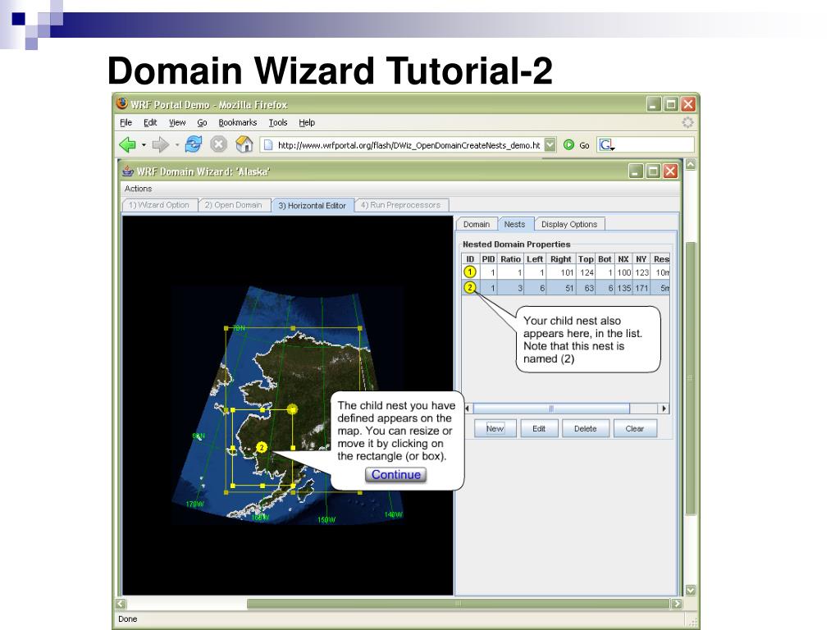840x630 pixels.
Task: Open the Bookmarks menu
Action: pos(237,123)
